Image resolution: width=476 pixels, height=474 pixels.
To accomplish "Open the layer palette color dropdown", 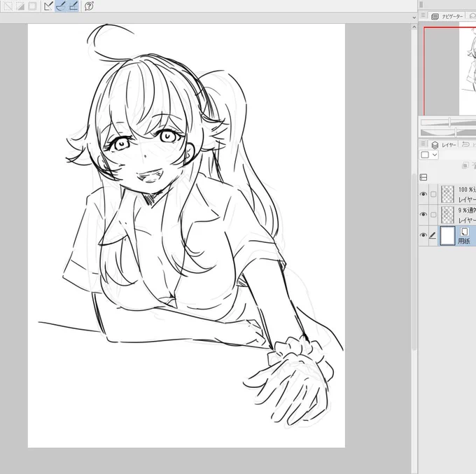I will click(x=429, y=155).
